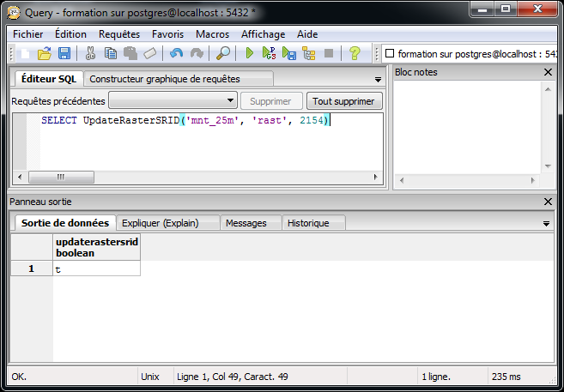Click the yellow Help question mark icon
The height and width of the screenshot is (392, 564).
[x=355, y=54]
